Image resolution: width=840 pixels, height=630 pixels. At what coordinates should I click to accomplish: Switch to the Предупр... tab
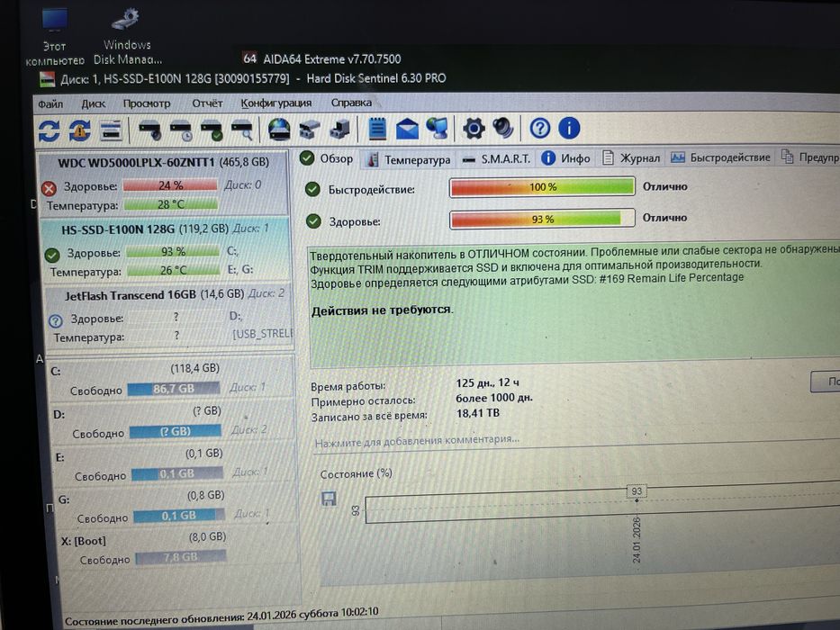point(810,157)
